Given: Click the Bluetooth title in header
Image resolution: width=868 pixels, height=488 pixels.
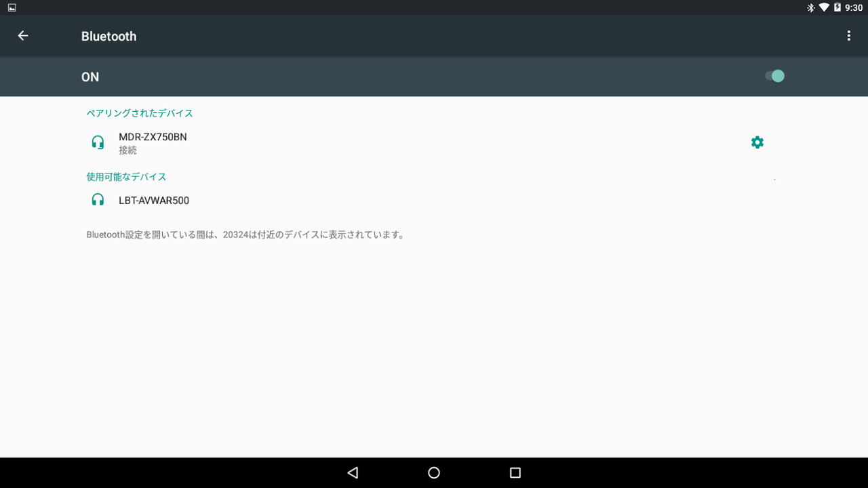Looking at the screenshot, I should 108,37.
